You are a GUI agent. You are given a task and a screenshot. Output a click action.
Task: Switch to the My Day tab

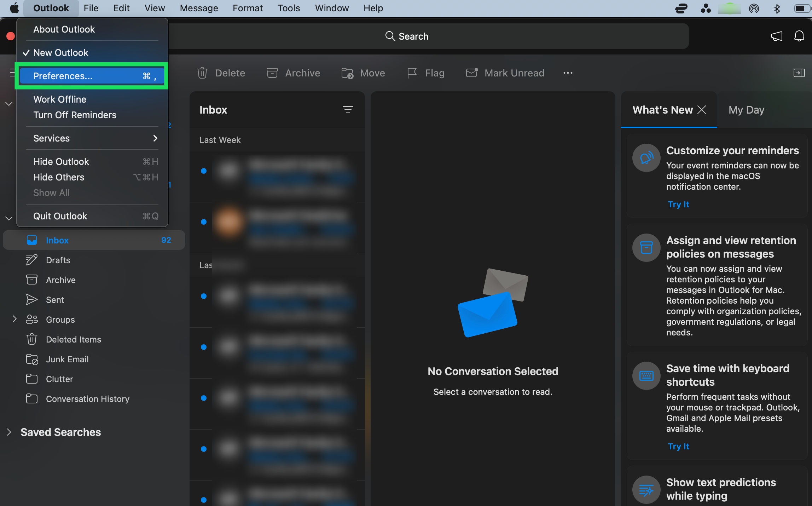click(746, 110)
